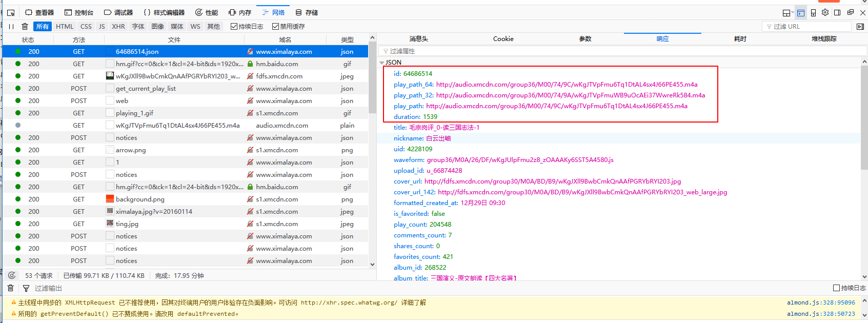Open the almond.js:328:95096 source link

pos(821,302)
